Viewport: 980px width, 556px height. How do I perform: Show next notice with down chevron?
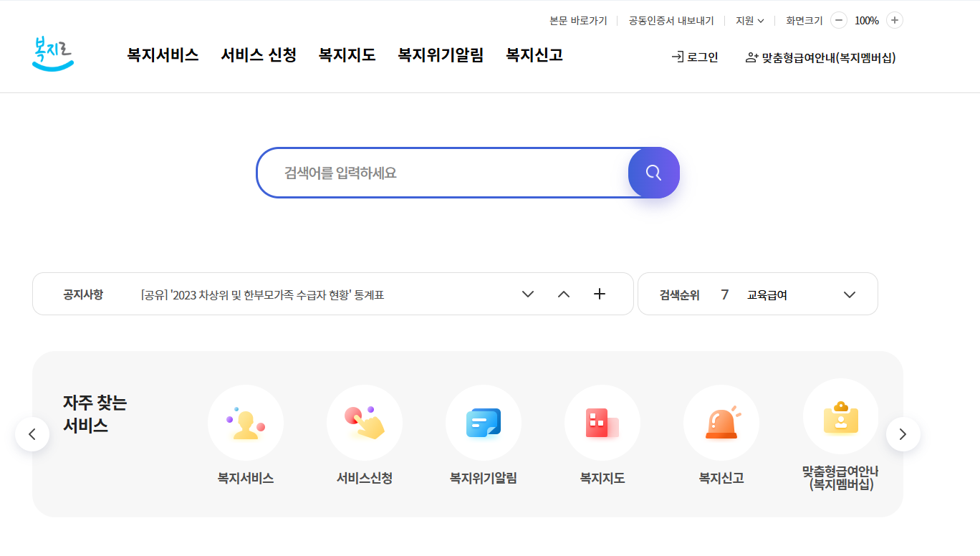(x=528, y=294)
